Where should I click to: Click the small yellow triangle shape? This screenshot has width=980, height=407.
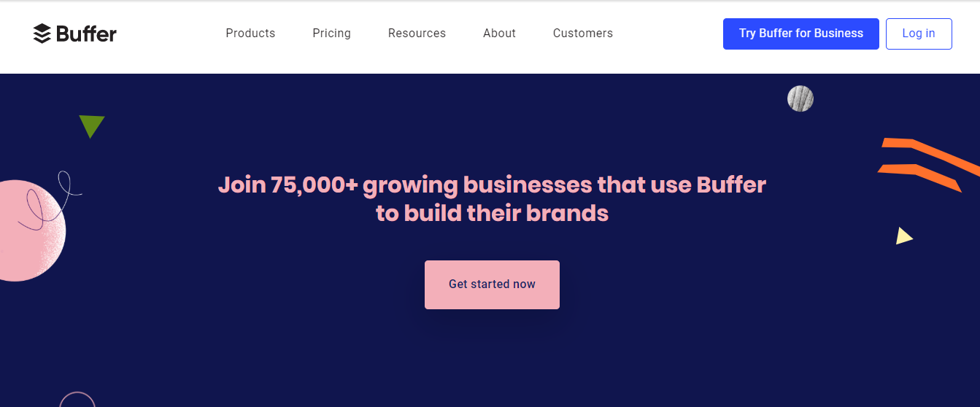point(903,236)
